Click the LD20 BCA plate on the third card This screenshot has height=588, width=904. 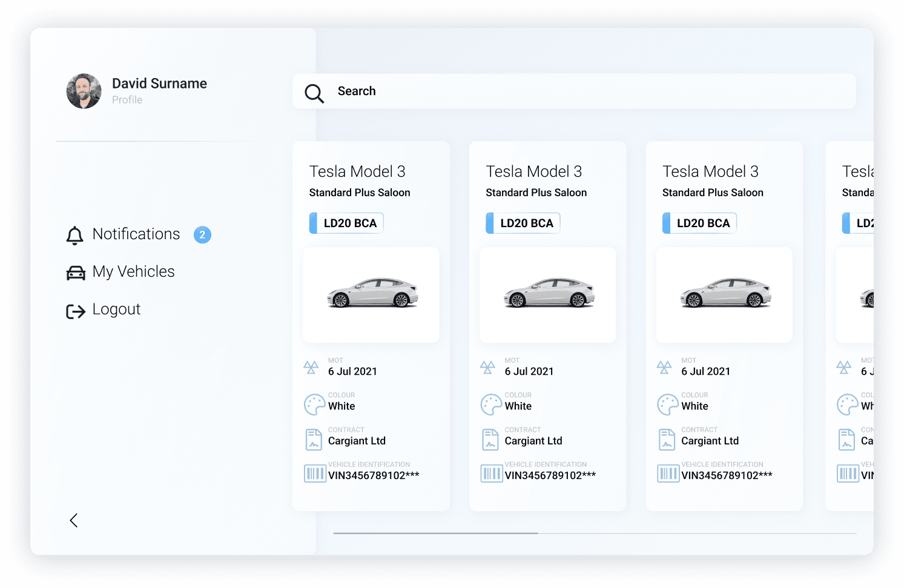tap(699, 223)
